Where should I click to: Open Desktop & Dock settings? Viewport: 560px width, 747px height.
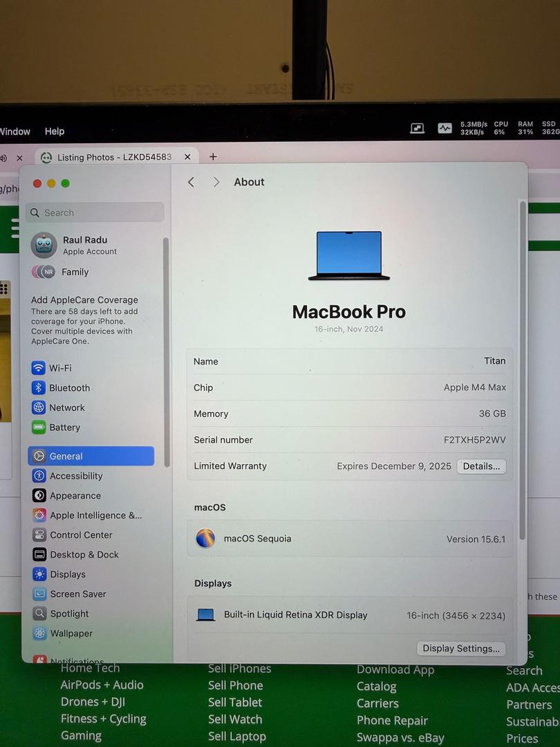(x=84, y=555)
